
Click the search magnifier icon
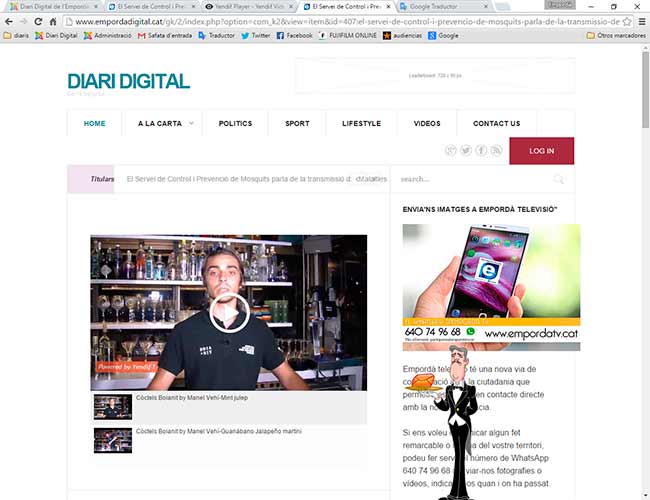[558, 180]
